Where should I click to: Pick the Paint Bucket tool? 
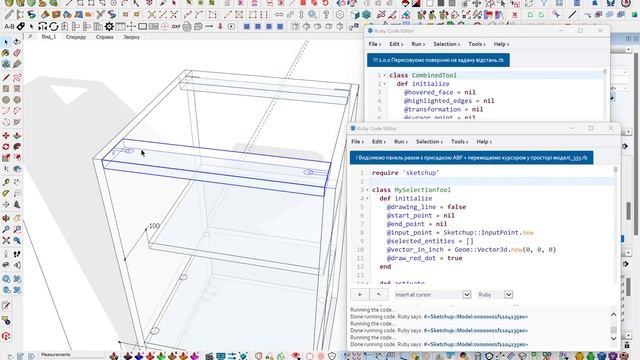pos(6,53)
